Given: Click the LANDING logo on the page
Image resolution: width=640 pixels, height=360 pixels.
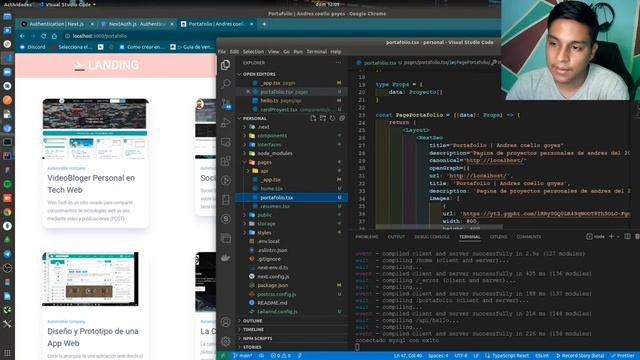Looking at the screenshot, I should [x=107, y=65].
